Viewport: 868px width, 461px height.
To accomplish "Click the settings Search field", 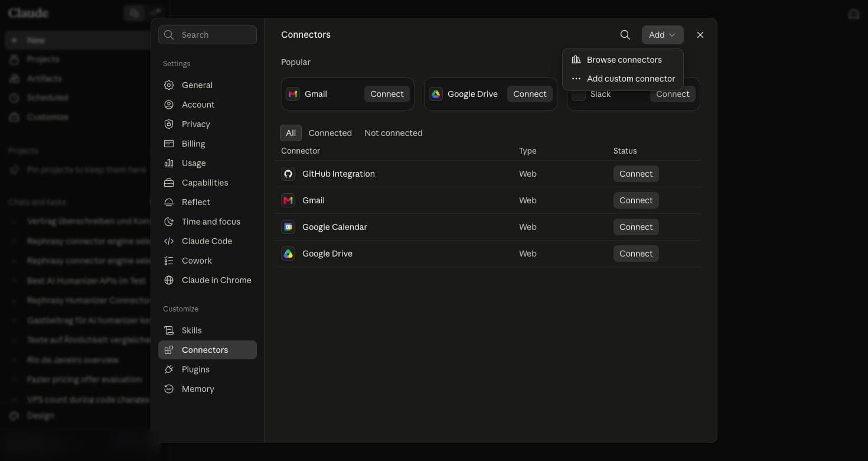I will 207,35.
